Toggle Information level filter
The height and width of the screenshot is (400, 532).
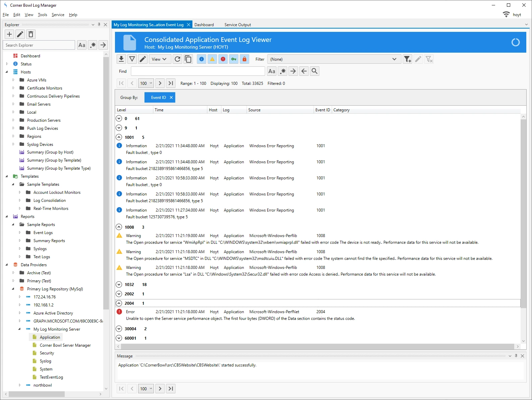(201, 59)
